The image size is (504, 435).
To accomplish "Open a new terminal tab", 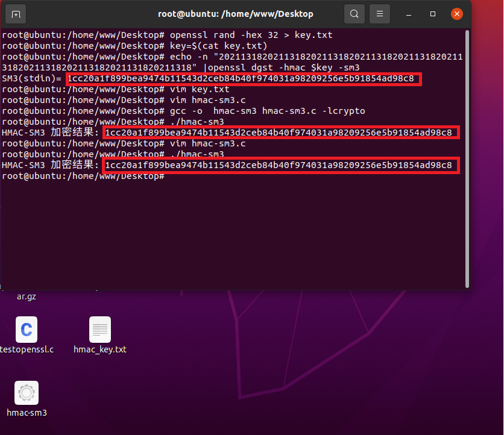I will tap(16, 14).
